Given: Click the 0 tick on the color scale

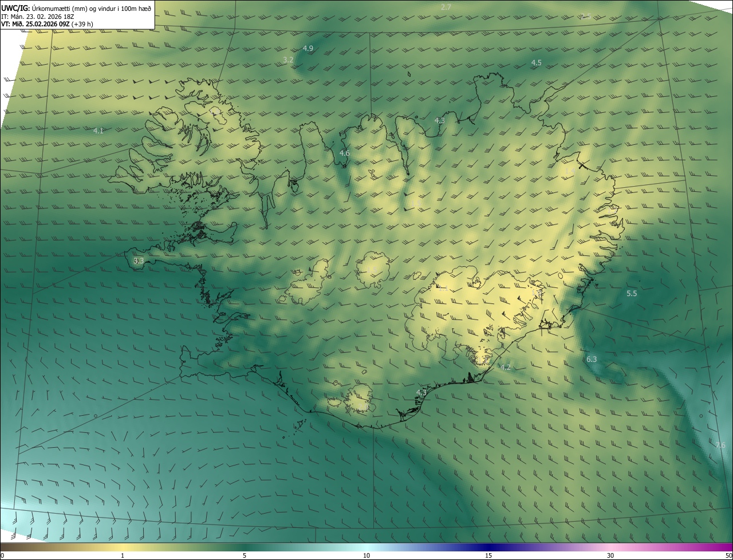Looking at the screenshot, I should coord(2,555).
